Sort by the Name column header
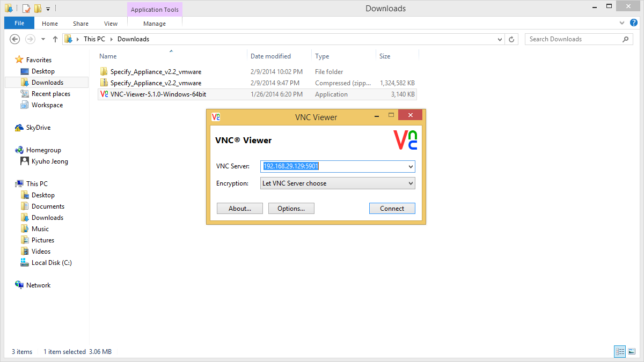The width and height of the screenshot is (644, 362). click(x=108, y=56)
